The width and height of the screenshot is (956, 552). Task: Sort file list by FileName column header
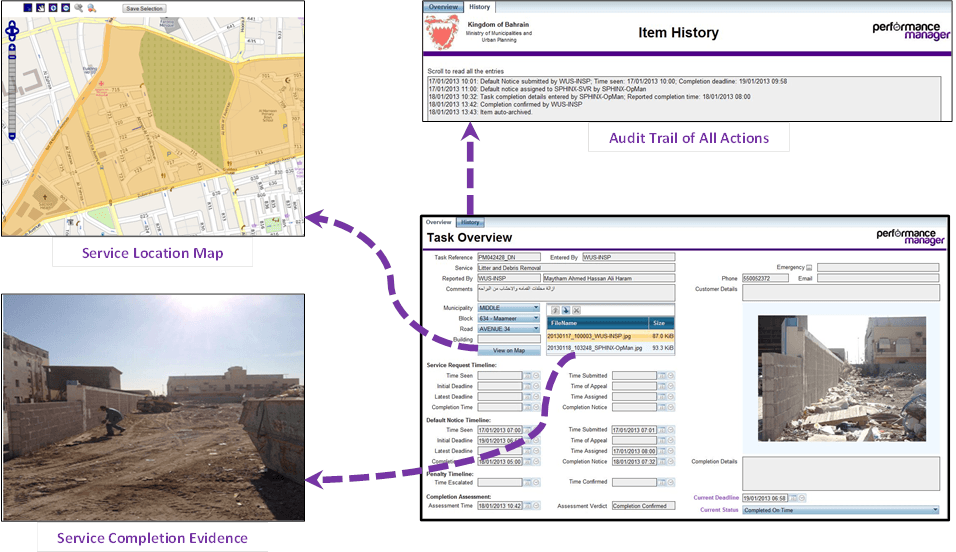(x=598, y=323)
